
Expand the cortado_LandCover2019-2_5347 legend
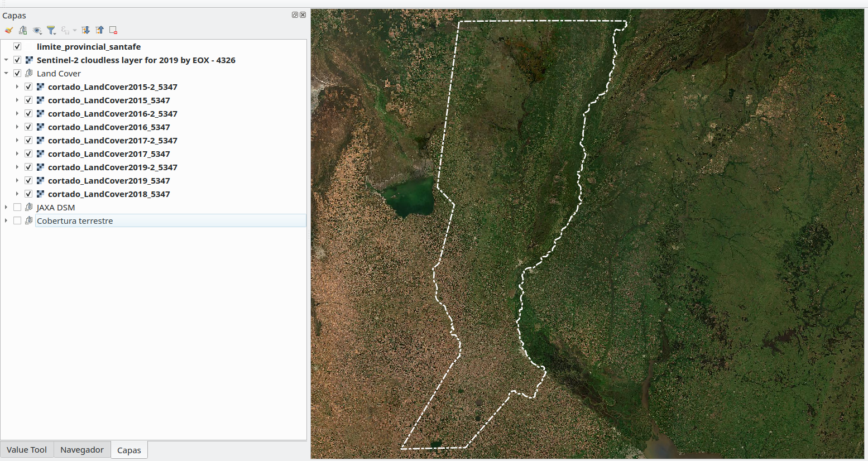pos(17,167)
